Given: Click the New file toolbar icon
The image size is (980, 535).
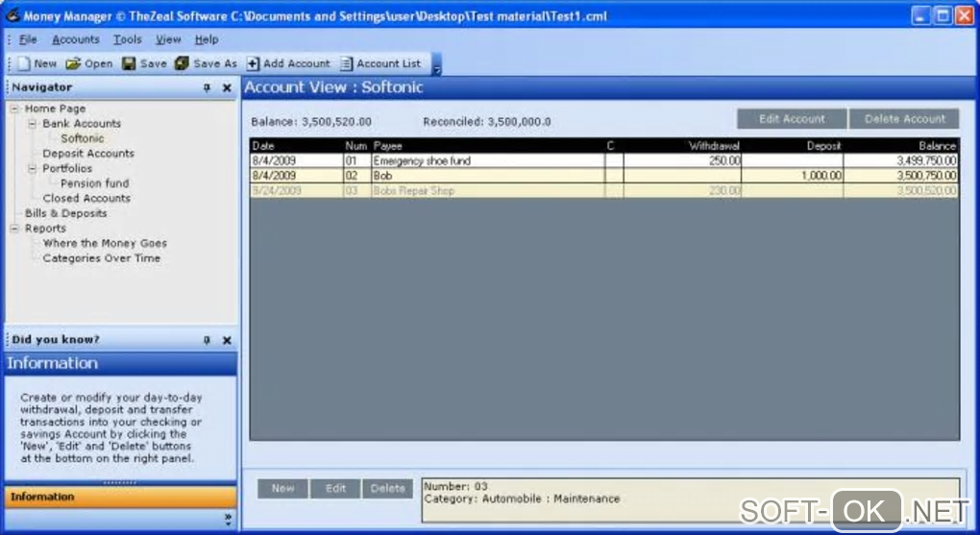Looking at the screenshot, I should tap(24, 63).
